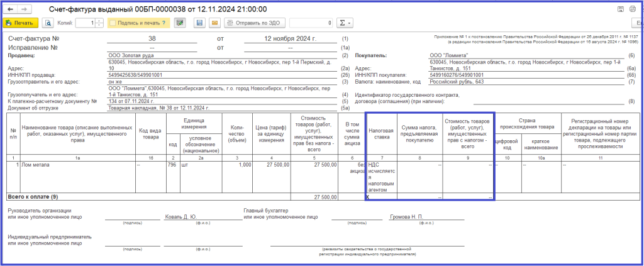Click the 'НДС исчисляется налоговым агентом' cell

tap(382, 177)
